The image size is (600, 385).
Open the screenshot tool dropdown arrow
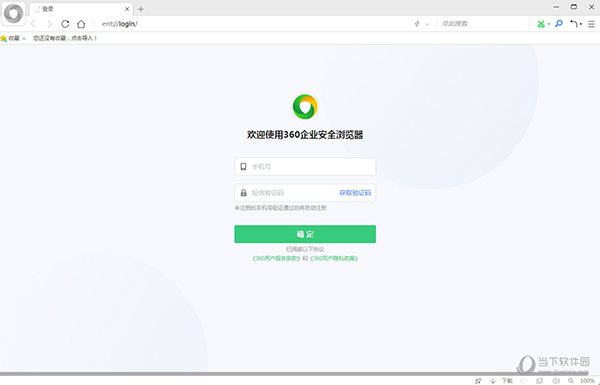click(549, 24)
